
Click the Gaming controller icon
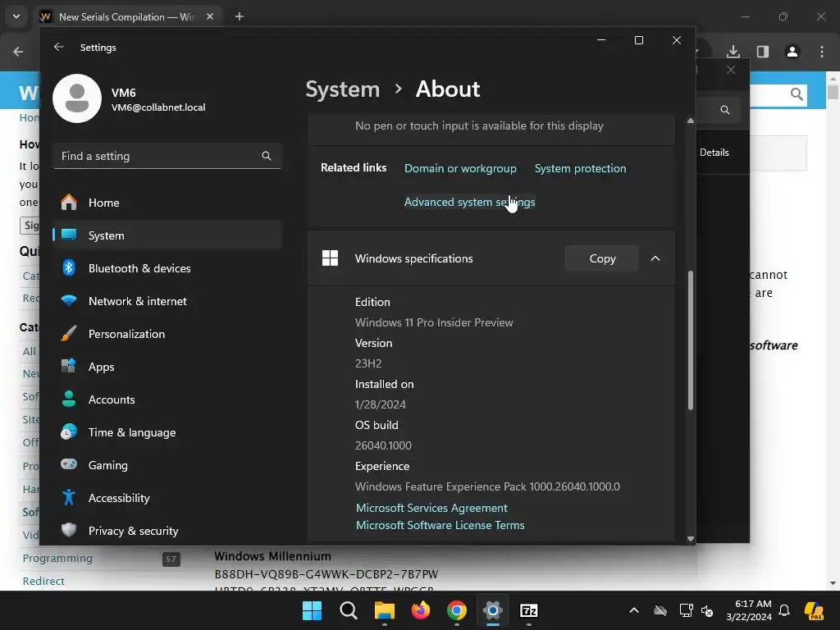(69, 464)
